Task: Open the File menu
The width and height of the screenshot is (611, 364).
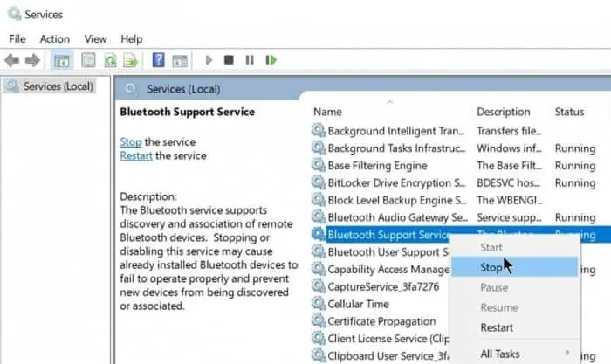Action: 17,39
